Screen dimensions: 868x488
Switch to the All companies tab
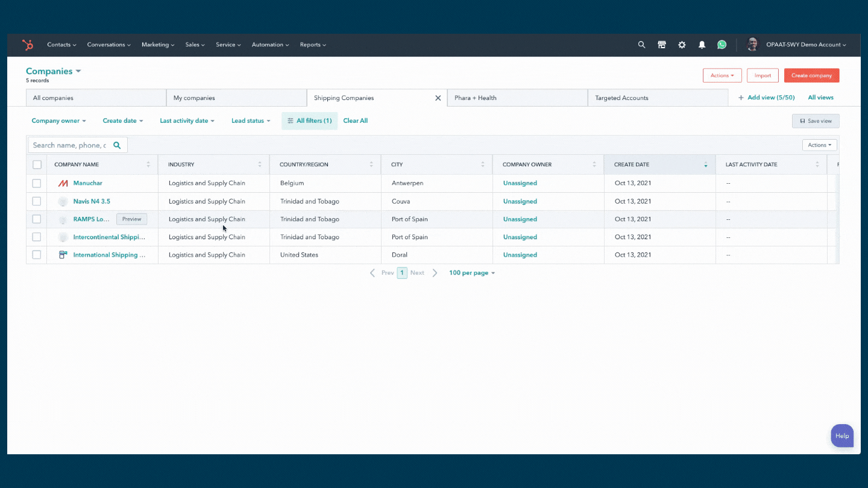(x=96, y=98)
